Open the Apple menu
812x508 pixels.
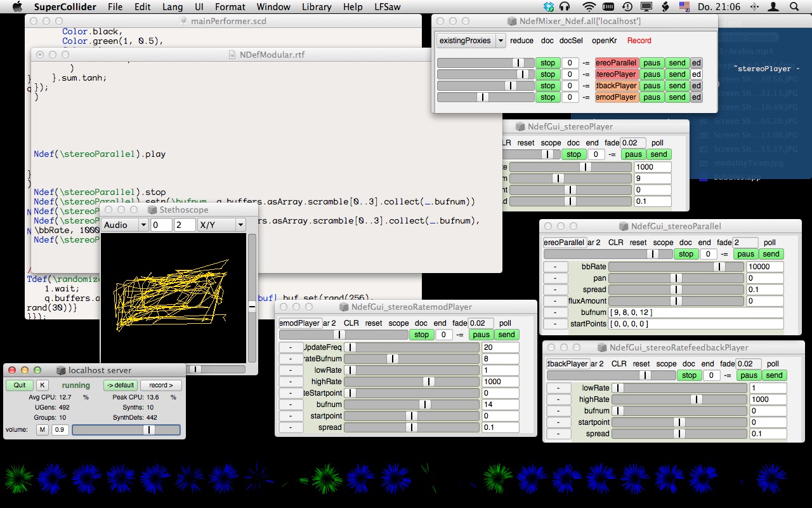[x=17, y=7]
